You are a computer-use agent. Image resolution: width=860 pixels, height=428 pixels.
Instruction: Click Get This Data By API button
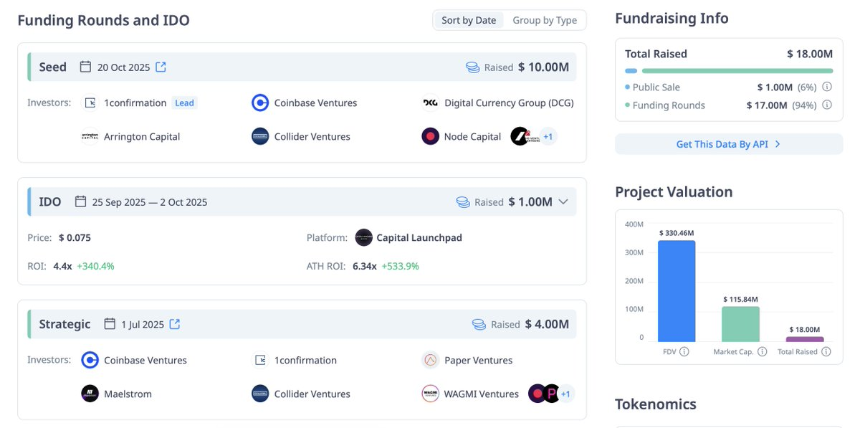point(729,144)
